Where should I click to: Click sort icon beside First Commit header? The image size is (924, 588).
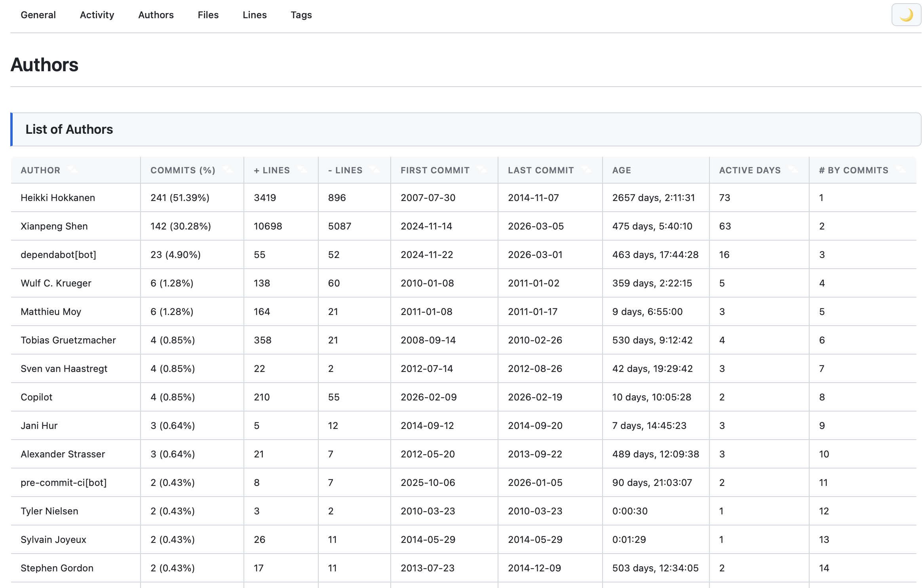click(x=482, y=170)
